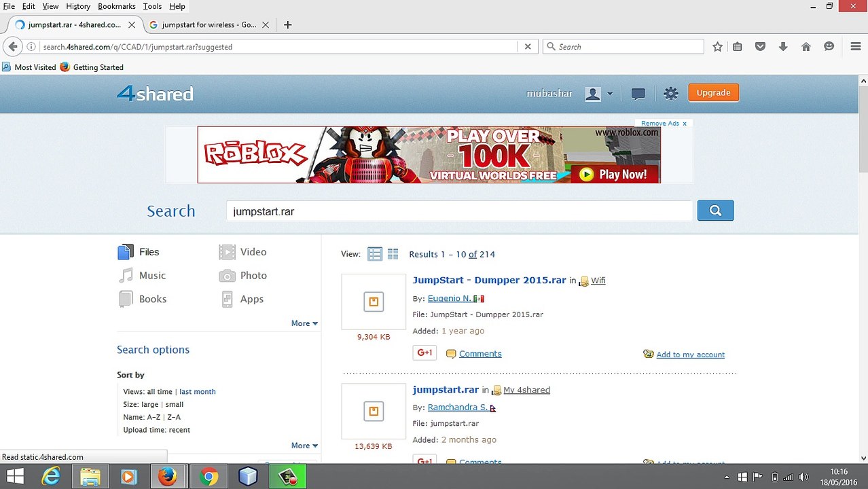The image size is (868, 489).
Task: Launch Internet Explorer from taskbar
Action: pyautogui.click(x=51, y=477)
